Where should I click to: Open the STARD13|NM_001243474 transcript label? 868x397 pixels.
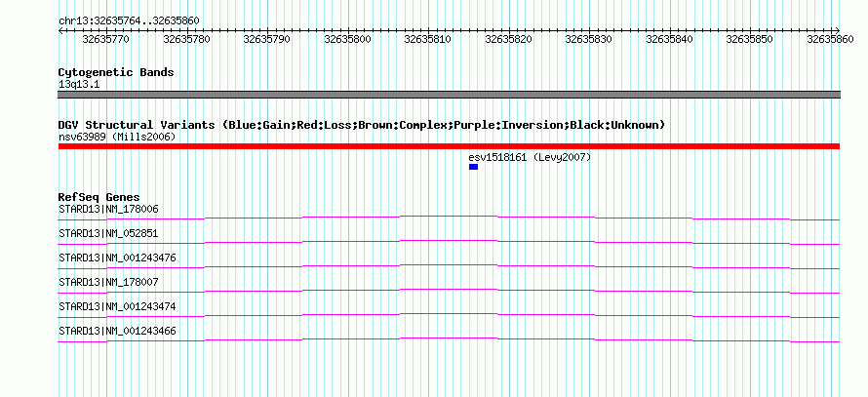pyautogui.click(x=117, y=306)
